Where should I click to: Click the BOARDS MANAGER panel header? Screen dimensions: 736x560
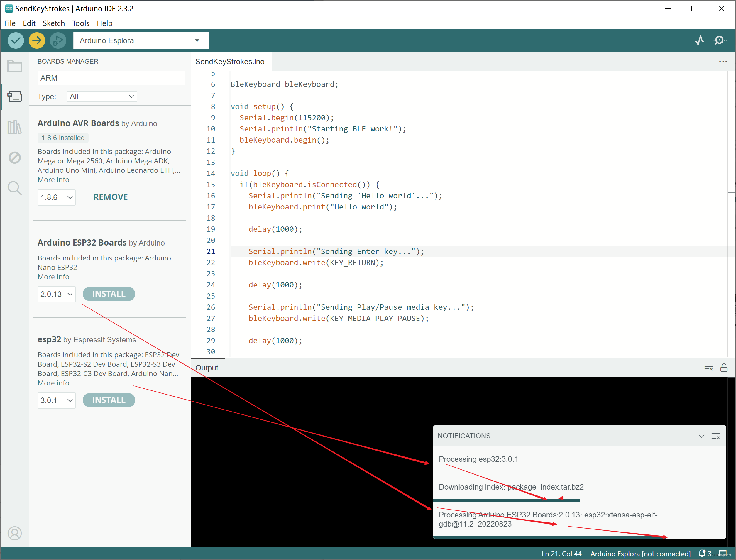point(68,61)
